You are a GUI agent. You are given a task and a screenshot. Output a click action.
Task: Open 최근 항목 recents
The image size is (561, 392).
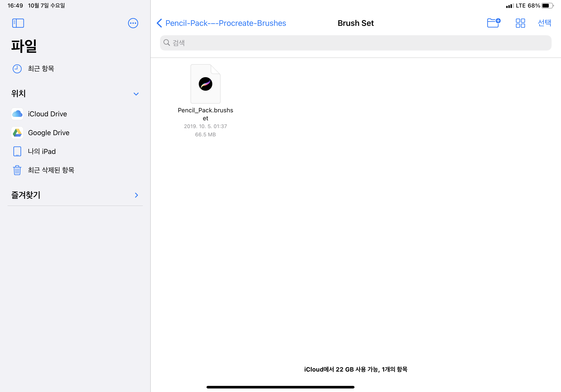(75, 69)
